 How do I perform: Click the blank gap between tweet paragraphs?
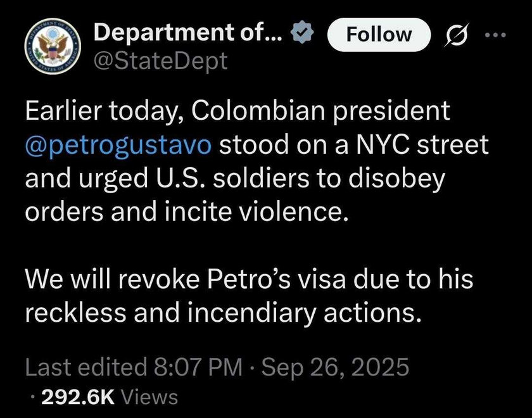[258, 245]
